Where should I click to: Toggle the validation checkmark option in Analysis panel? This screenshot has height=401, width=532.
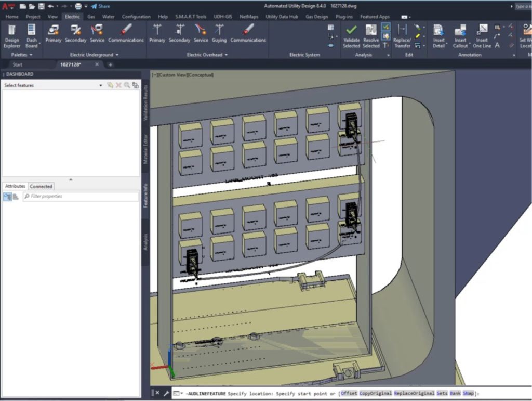tap(386, 27)
